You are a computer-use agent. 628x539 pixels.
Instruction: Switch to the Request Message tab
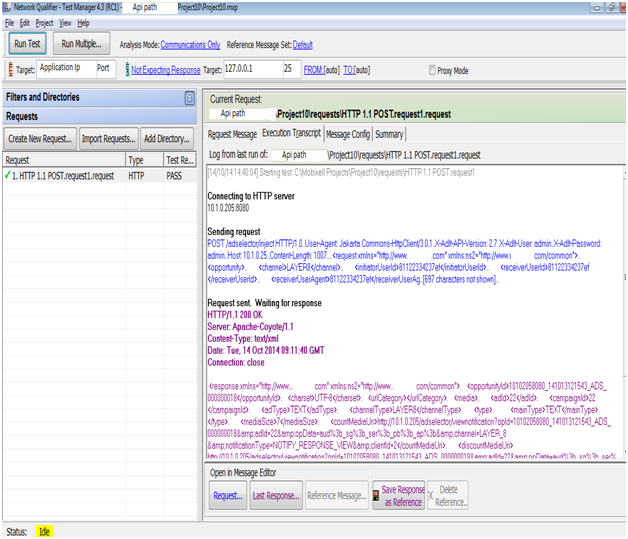pyautogui.click(x=232, y=134)
